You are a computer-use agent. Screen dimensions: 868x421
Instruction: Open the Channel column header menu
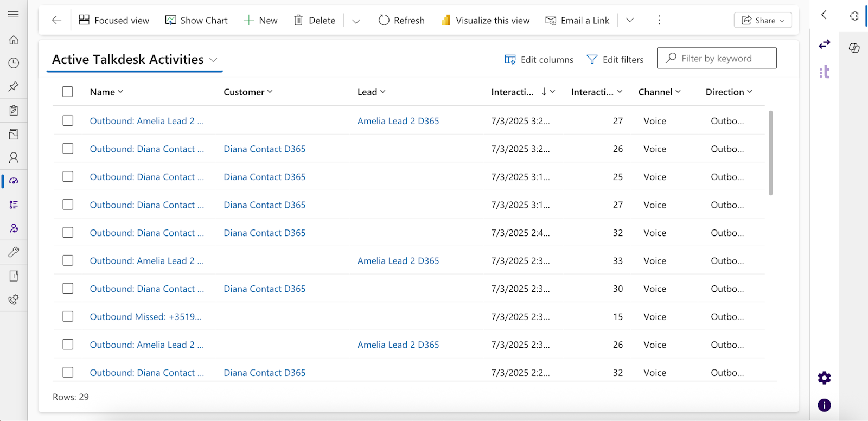point(659,92)
